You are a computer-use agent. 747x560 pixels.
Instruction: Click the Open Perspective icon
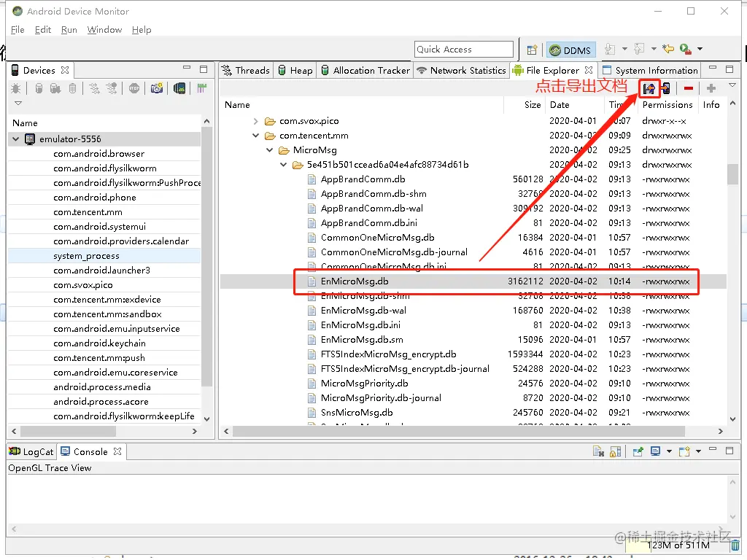[x=532, y=50]
